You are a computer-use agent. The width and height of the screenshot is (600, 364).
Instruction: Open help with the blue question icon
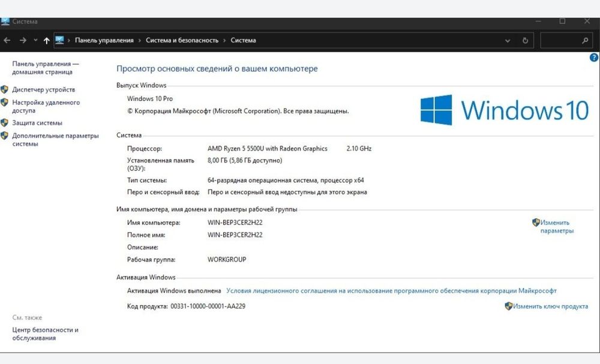tap(594, 58)
